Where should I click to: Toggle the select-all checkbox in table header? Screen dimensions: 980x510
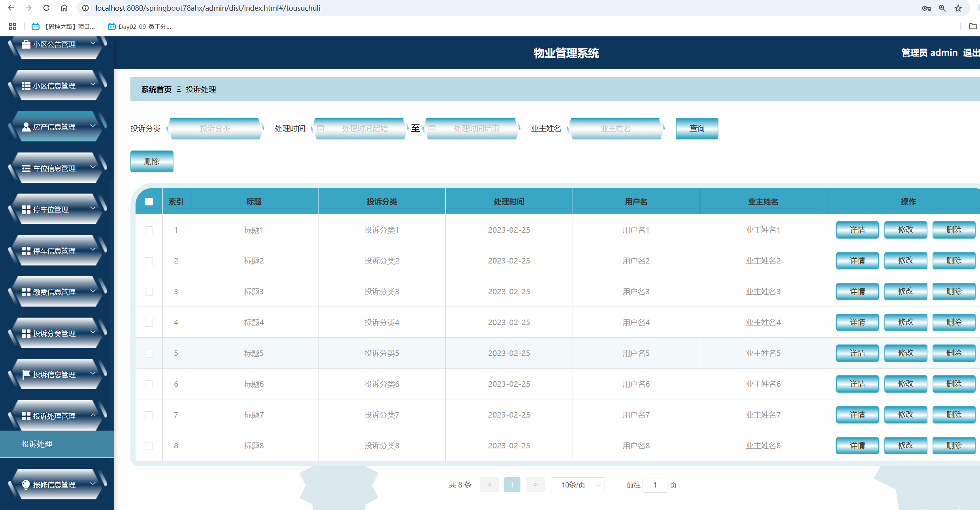(x=149, y=202)
